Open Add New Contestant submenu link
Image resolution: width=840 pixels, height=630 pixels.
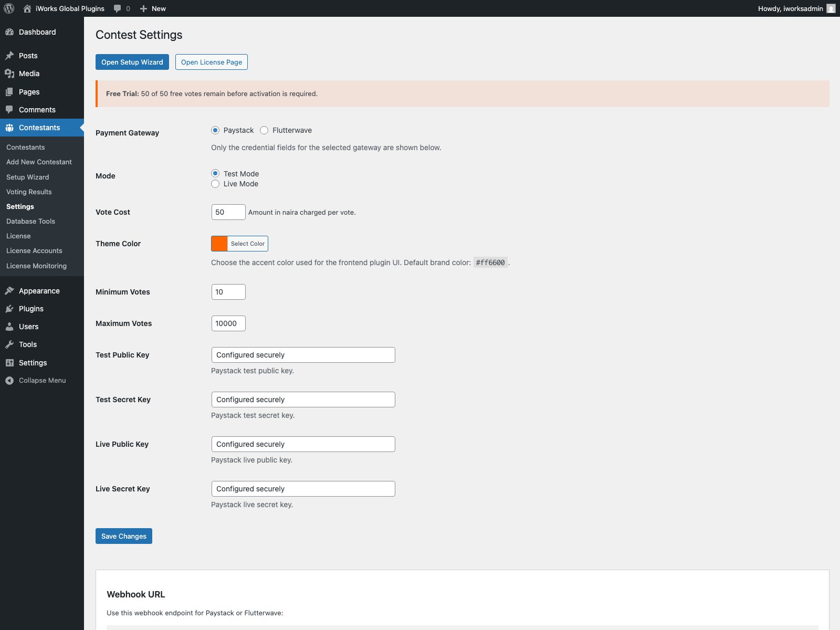(x=39, y=162)
